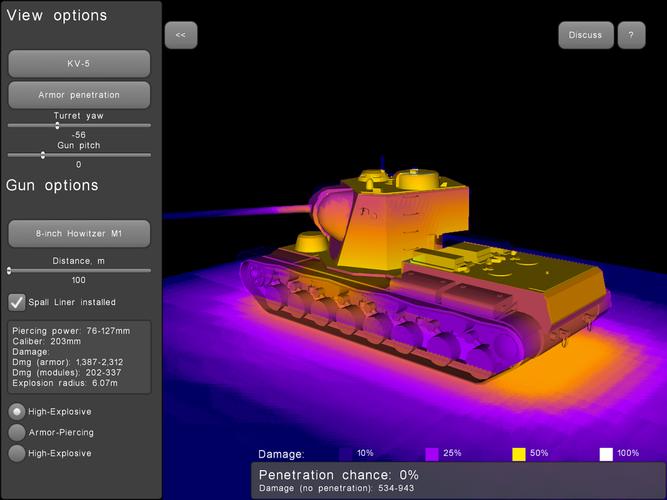Screen dimensions: 667x500
Task: Click the Discuss button
Action: click(x=586, y=35)
